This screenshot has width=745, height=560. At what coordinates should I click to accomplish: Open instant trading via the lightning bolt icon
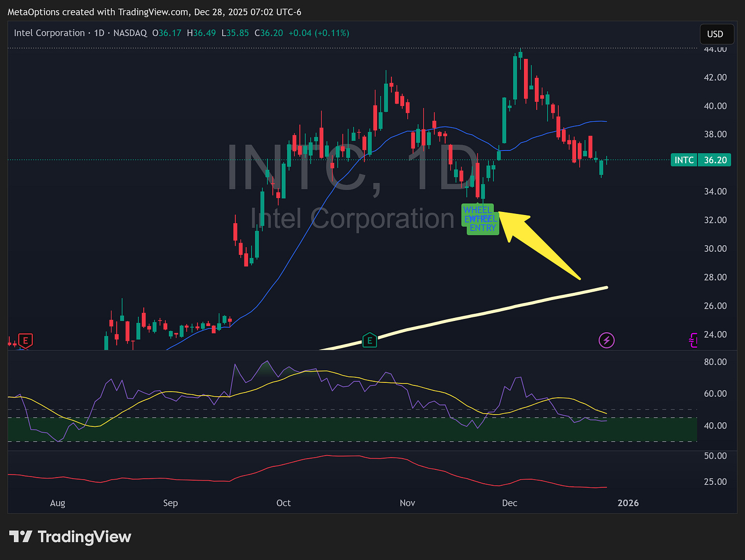click(606, 340)
